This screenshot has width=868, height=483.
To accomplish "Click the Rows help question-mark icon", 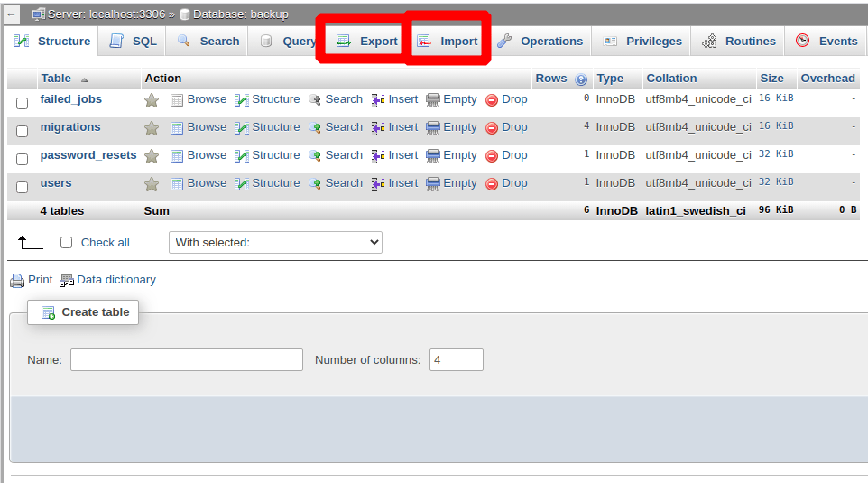I will point(581,79).
